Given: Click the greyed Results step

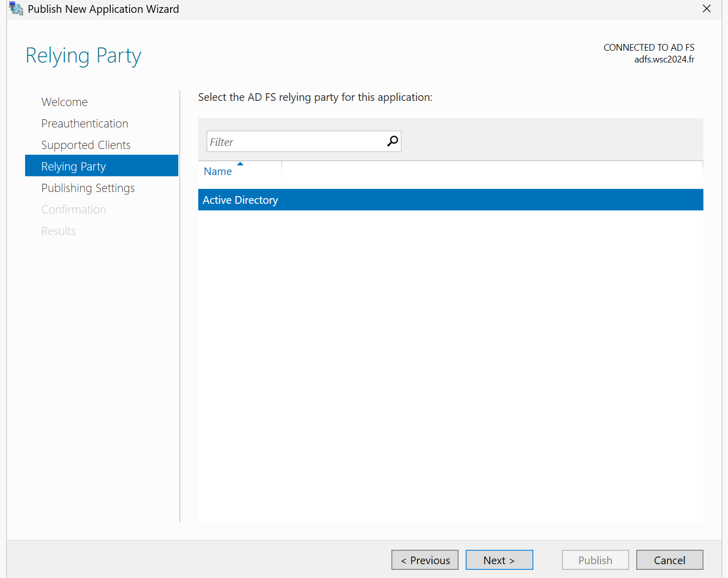Looking at the screenshot, I should [58, 231].
